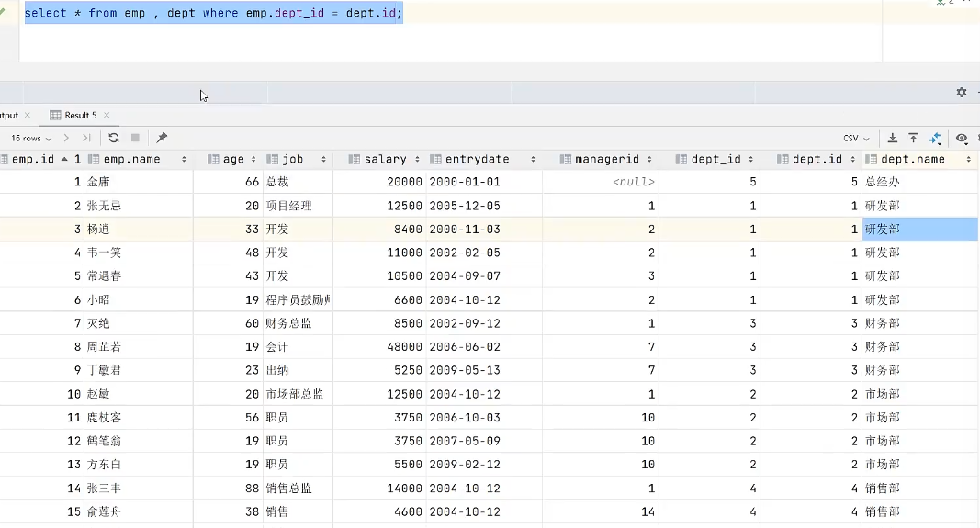Screen dimensions: 980x528
Task: Open the CSV data extractor dropdown
Action: click(x=856, y=138)
